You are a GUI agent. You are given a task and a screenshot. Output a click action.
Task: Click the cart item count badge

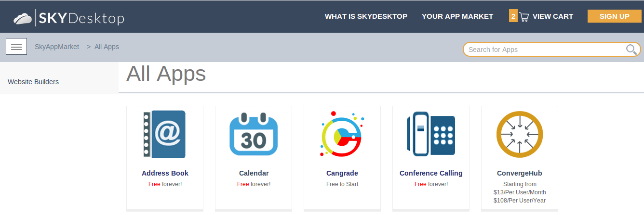tap(513, 16)
